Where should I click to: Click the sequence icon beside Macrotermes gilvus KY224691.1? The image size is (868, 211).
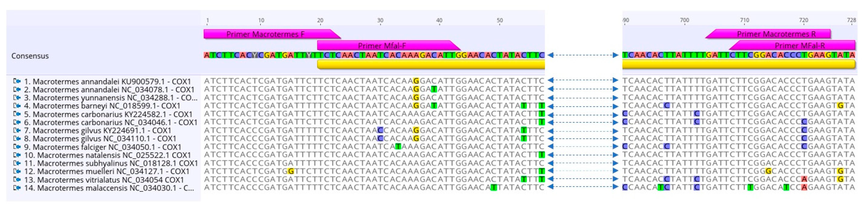pyautogui.click(x=17, y=130)
